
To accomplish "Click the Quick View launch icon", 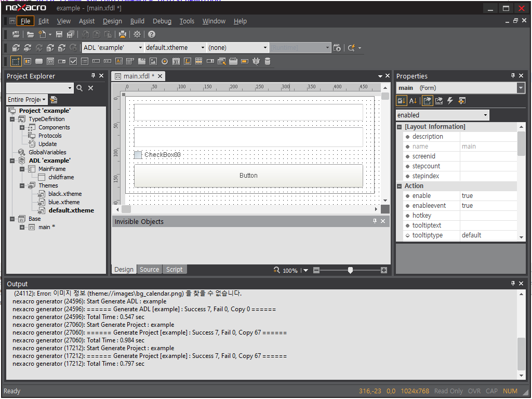I will point(337,48).
